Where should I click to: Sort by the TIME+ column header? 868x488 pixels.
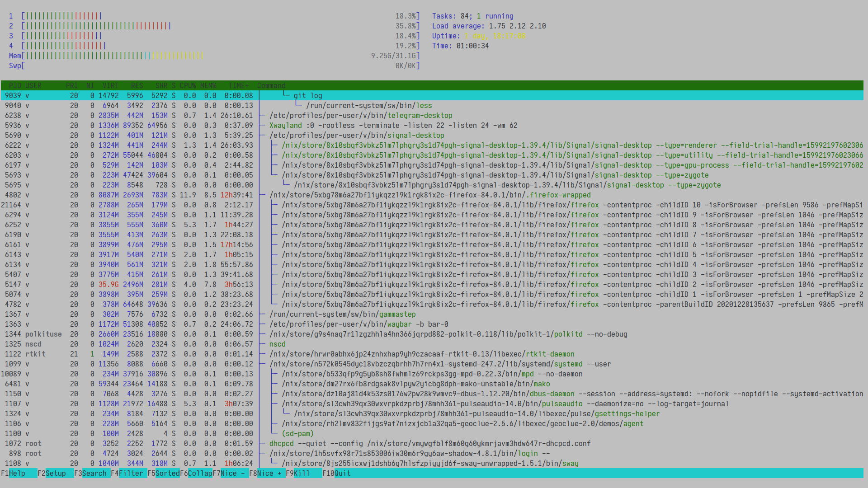(238, 85)
